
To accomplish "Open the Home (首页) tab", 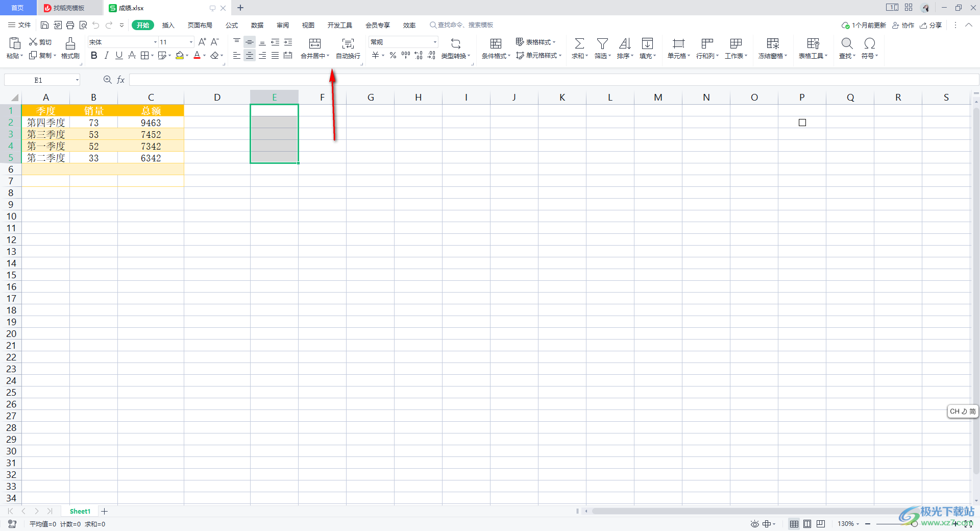I will pyautogui.click(x=18, y=8).
